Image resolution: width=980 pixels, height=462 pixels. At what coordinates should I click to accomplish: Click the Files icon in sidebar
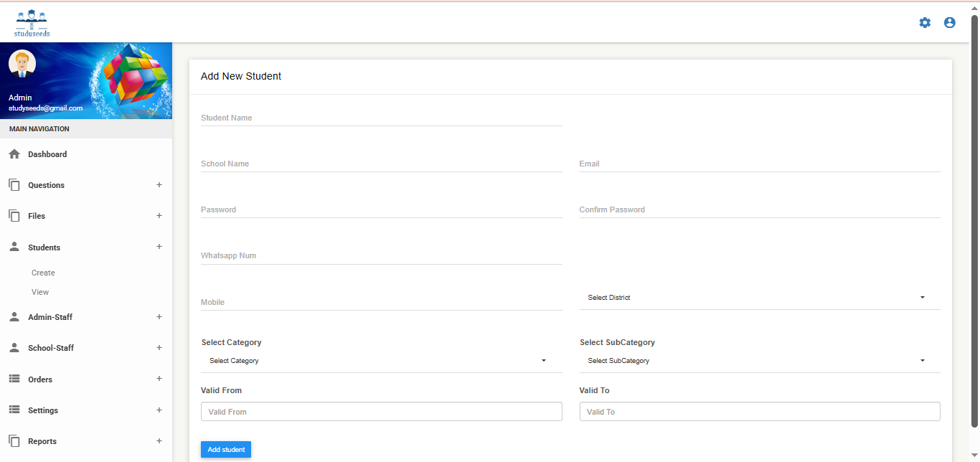pyautogui.click(x=14, y=216)
